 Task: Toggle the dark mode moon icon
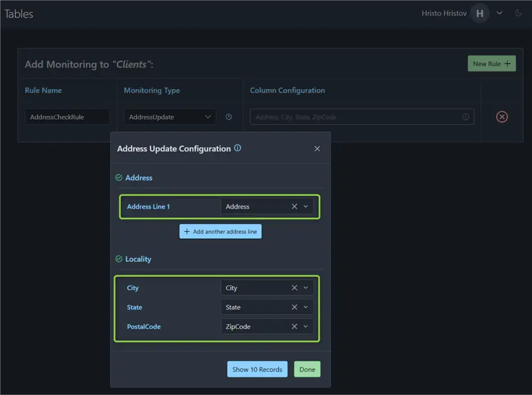click(518, 13)
